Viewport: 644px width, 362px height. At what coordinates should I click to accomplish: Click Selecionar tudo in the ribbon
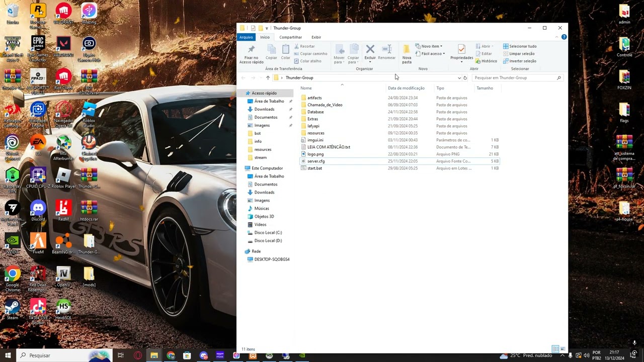click(x=520, y=46)
